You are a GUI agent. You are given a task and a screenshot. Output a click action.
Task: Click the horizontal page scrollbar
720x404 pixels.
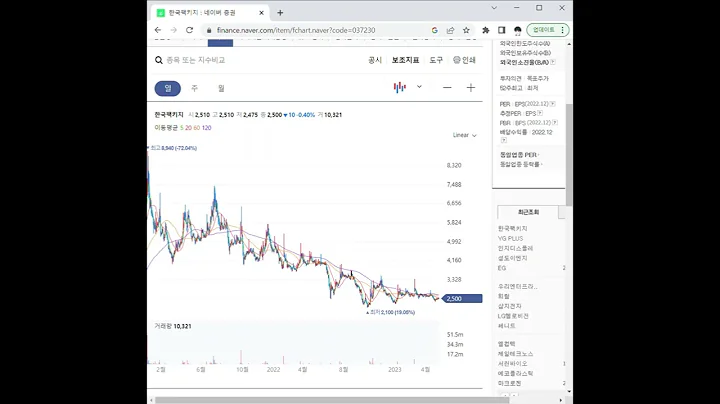[x=331, y=400]
